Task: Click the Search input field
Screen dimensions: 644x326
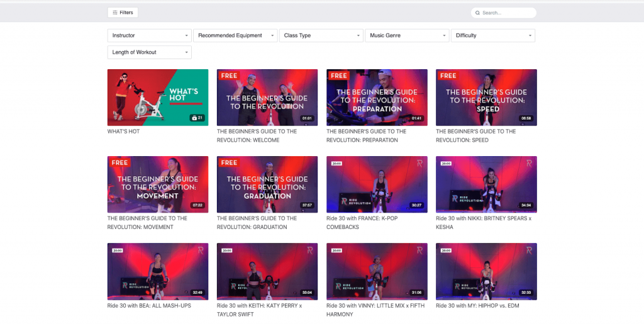Action: pyautogui.click(x=504, y=13)
